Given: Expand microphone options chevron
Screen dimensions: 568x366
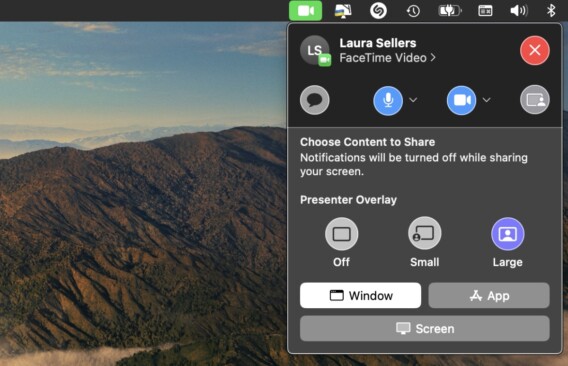Looking at the screenshot, I should (x=413, y=100).
